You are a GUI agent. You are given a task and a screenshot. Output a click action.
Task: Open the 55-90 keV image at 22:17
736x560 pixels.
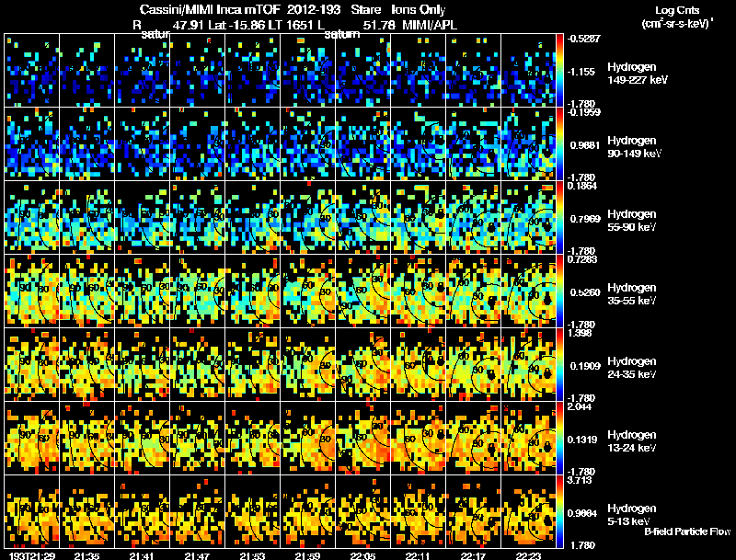(473, 218)
